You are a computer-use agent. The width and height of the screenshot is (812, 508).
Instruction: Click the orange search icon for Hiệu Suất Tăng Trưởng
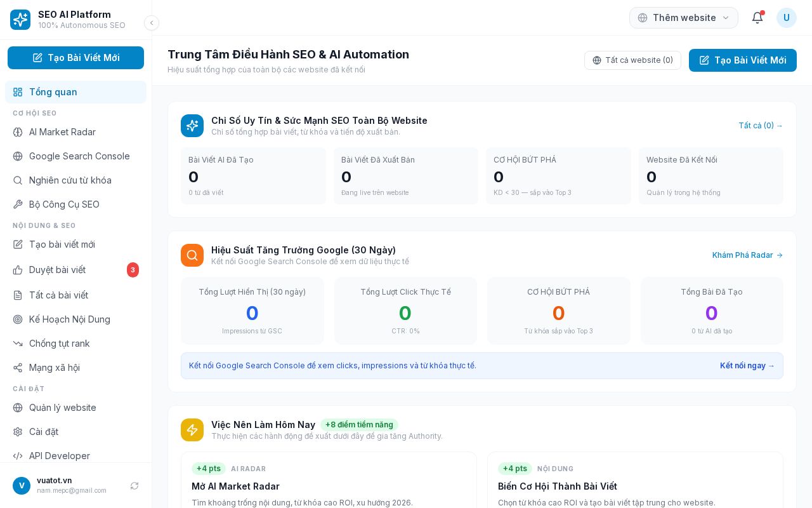click(x=192, y=255)
